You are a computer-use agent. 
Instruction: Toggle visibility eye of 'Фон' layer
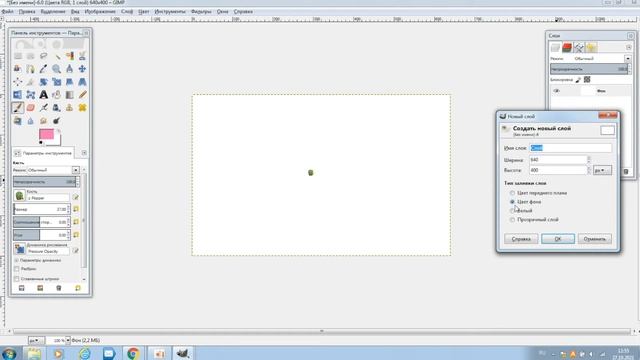point(557,91)
